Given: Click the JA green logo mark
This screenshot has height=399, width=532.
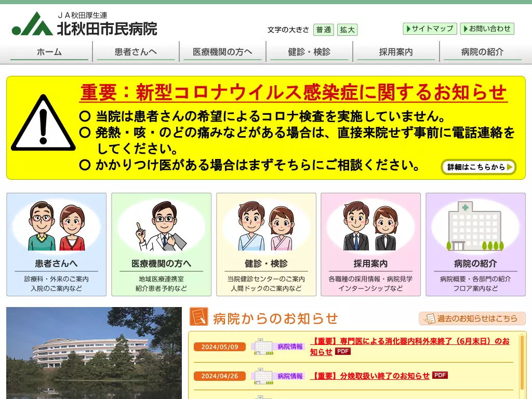Looking at the screenshot, I should pyautogui.click(x=32, y=24).
